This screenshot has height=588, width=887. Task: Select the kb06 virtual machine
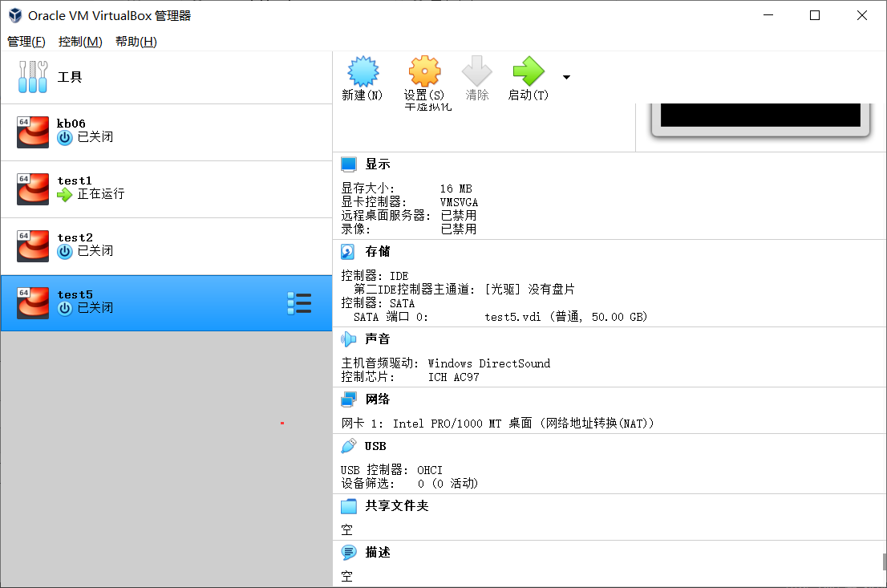pyautogui.click(x=120, y=132)
